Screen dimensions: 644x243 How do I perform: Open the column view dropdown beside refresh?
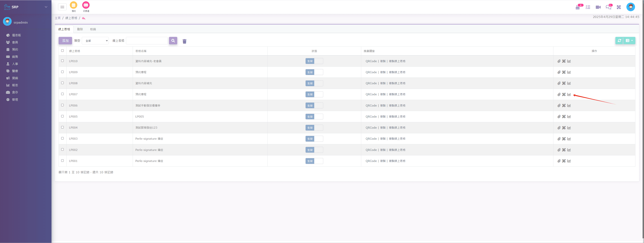tap(629, 40)
